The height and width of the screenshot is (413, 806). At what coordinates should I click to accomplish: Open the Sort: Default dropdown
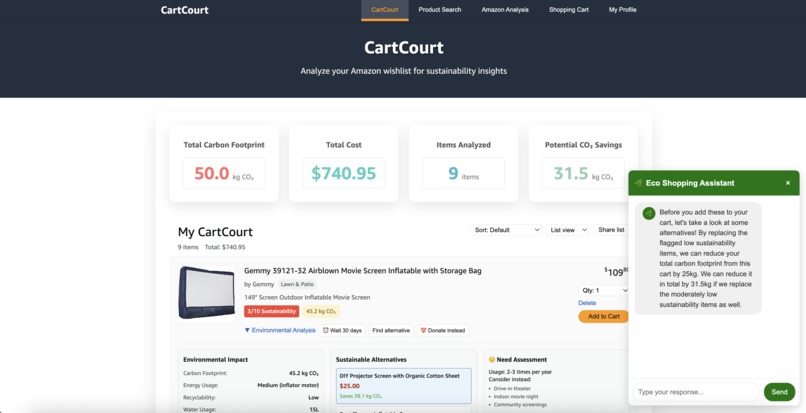point(506,230)
